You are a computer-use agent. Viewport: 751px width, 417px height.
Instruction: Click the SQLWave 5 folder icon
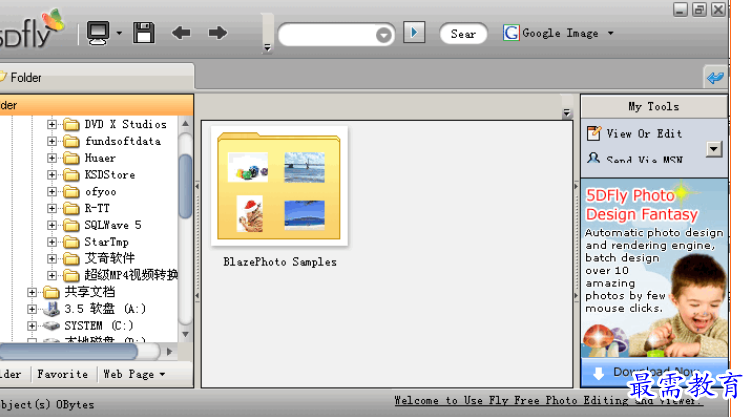click(x=71, y=225)
